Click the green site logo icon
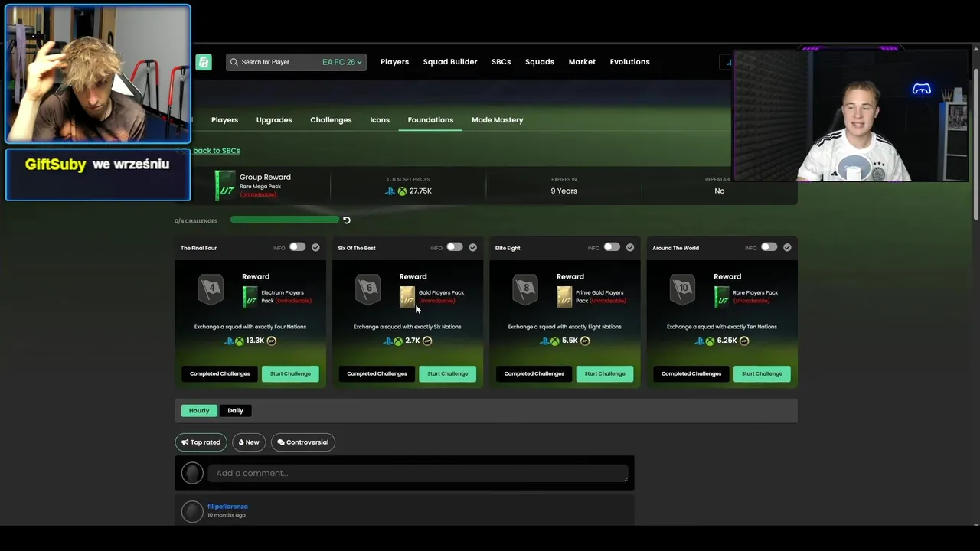Screen dimensions: 980x551 203,62
